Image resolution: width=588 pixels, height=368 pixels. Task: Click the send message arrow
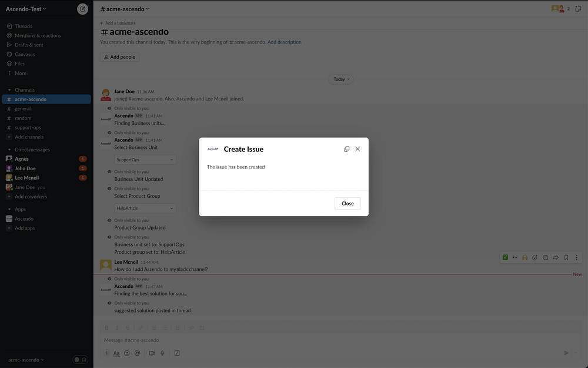coord(566,353)
